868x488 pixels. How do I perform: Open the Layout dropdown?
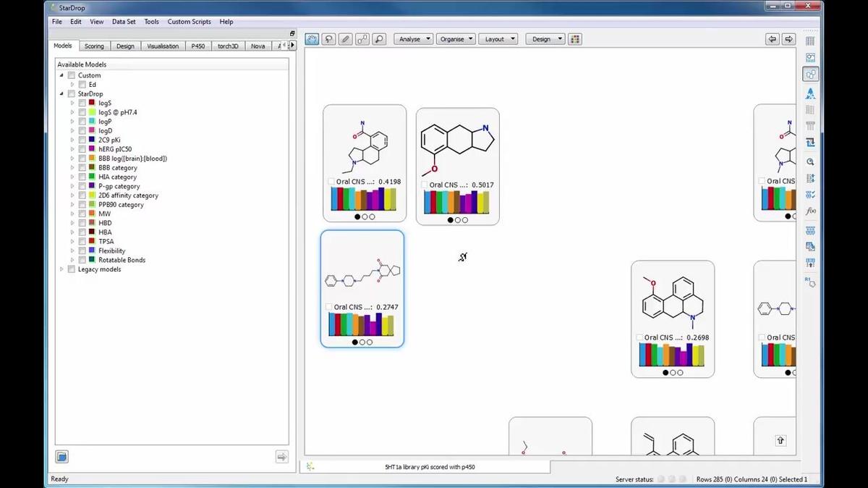(498, 38)
